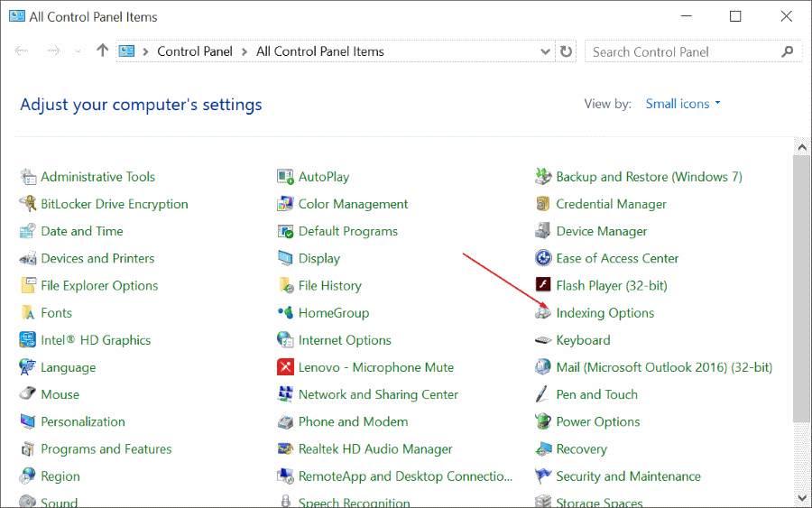The width and height of the screenshot is (812, 508).
Task: Click the All Control Panel Items breadcrumb
Action: click(320, 51)
